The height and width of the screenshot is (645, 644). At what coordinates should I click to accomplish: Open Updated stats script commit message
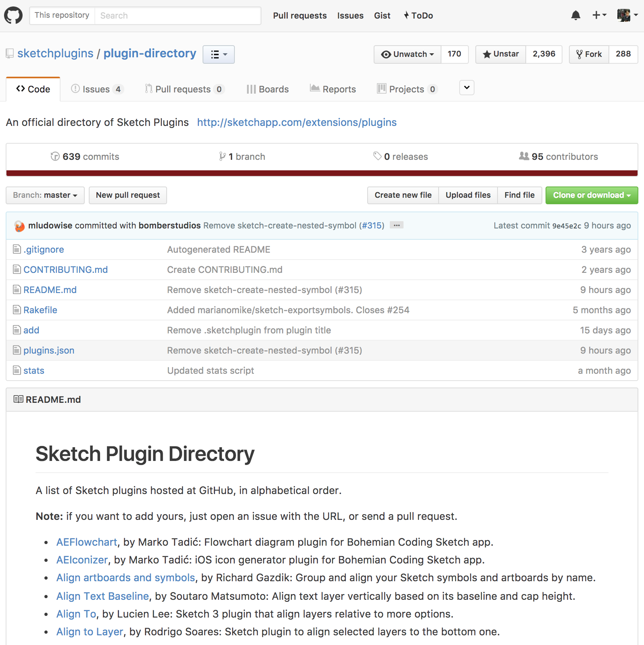click(211, 371)
